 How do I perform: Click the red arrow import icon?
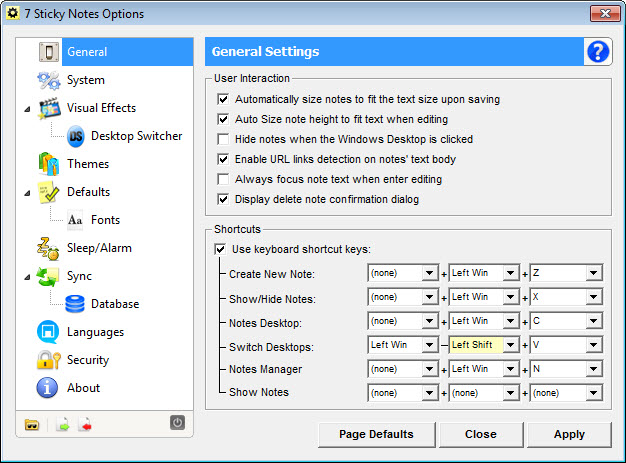click(x=85, y=425)
